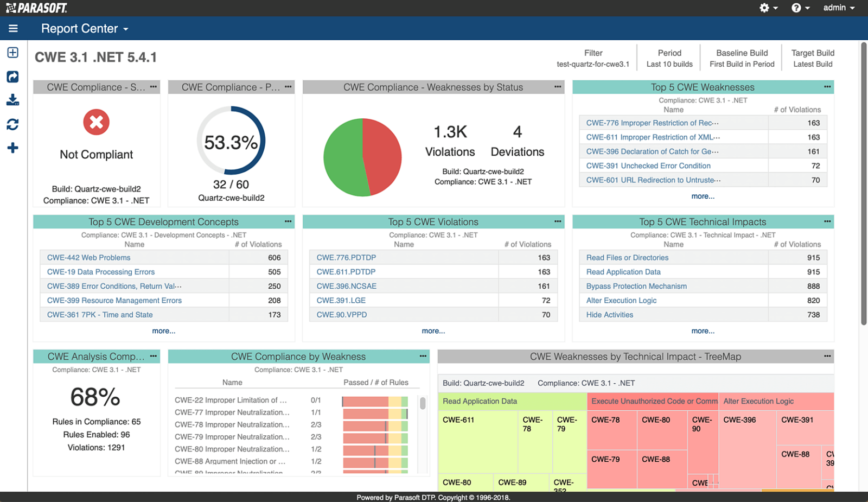The image size is (868, 502).
Task: Open the hamburger menu beside Report Center
Action: pos(13,28)
